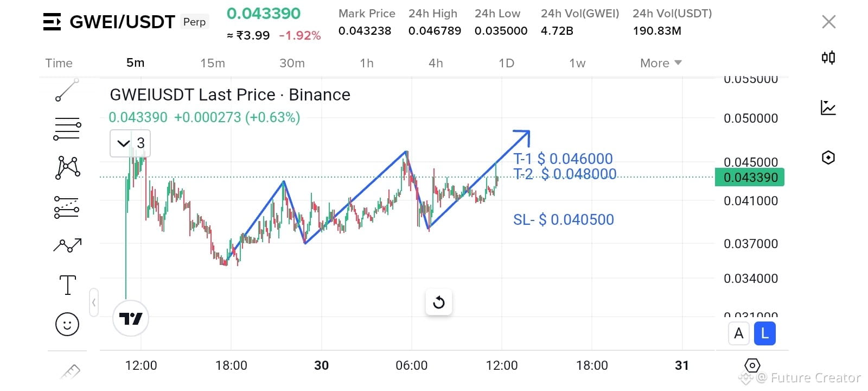Select the arrow path drawing tool
Screen dimensions: 868x391
(x=67, y=245)
